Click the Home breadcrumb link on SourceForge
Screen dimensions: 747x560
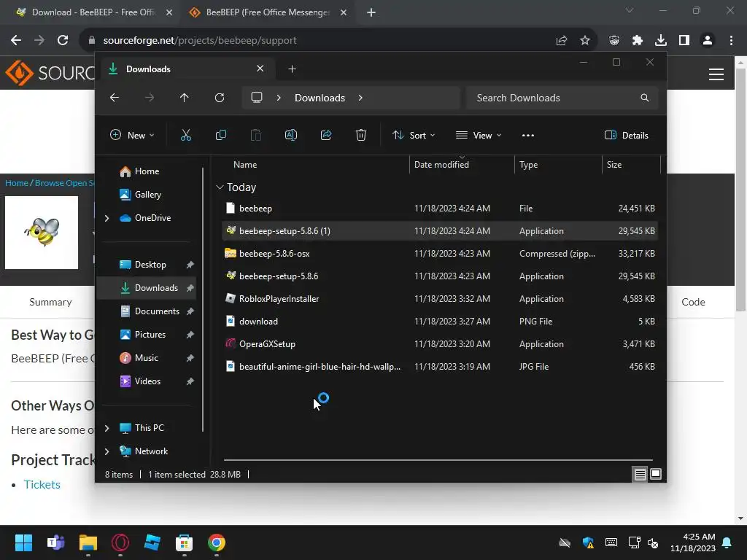tap(17, 183)
